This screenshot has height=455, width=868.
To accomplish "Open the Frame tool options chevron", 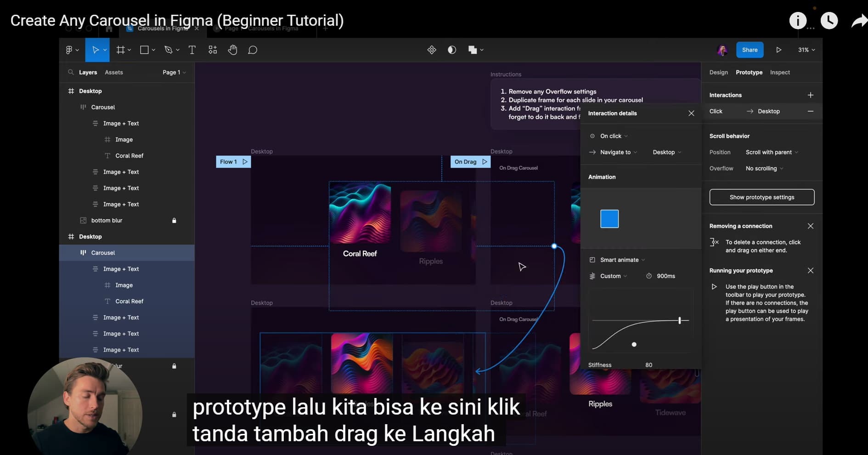I will 130,50.
